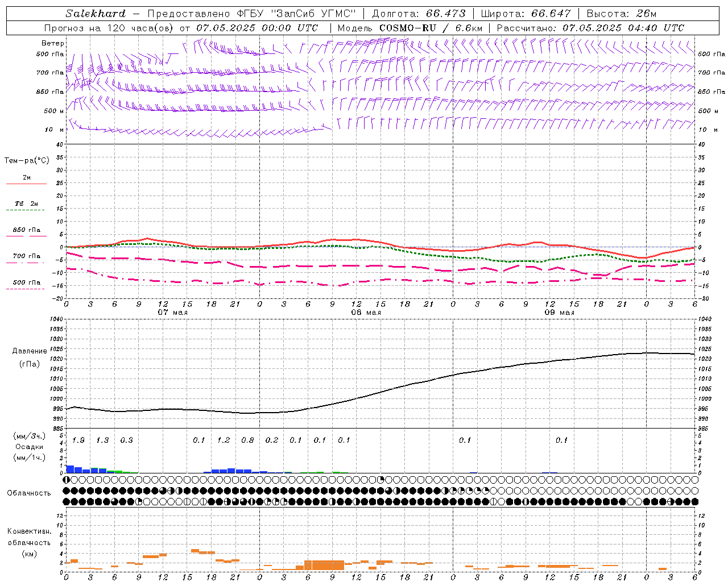Click the red '2м' temperature legend entry
This screenshot has width=728, height=582.
coord(27,178)
